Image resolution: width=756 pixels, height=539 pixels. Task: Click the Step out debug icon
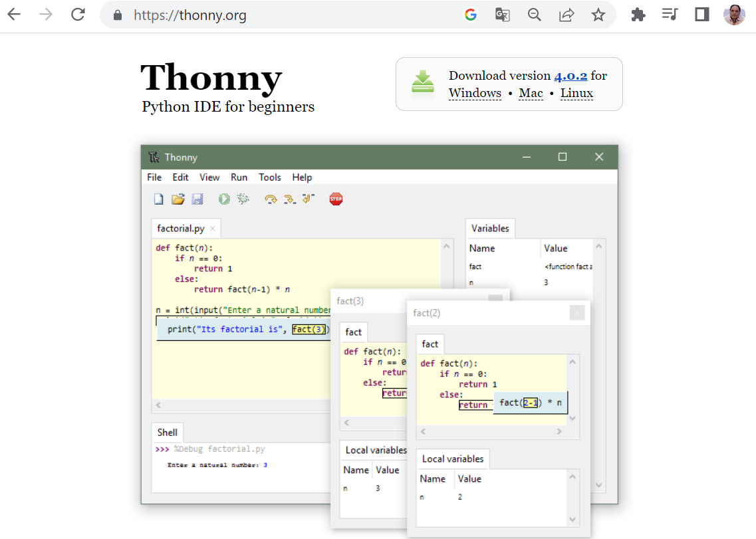click(308, 199)
